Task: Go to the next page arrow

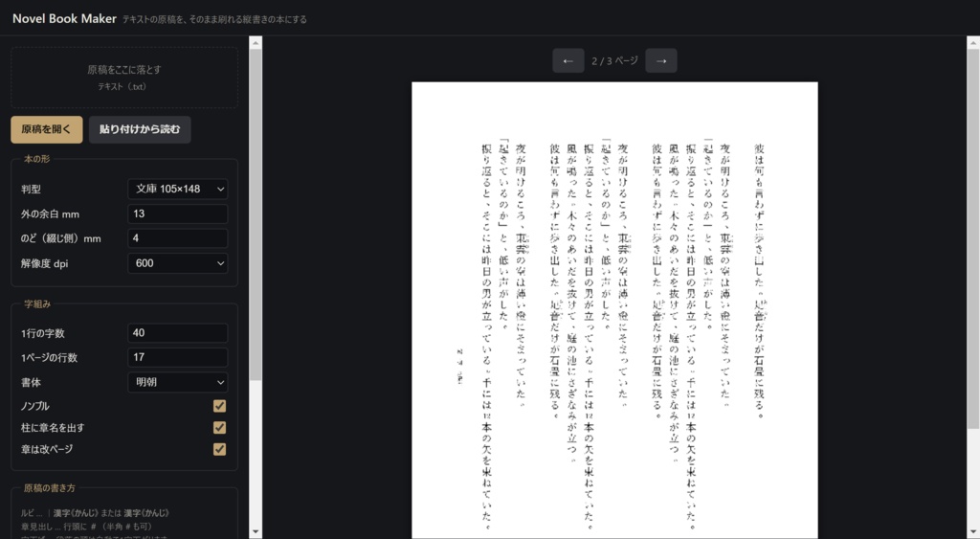Action: click(x=661, y=60)
